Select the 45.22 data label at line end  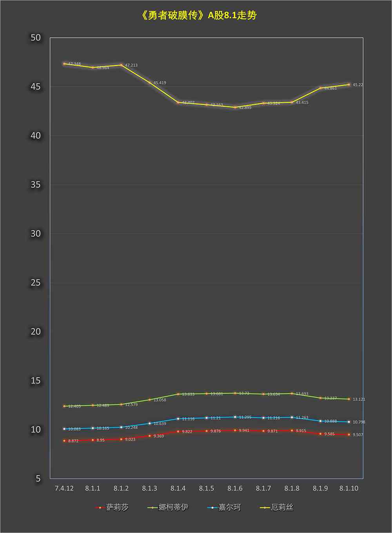tap(358, 85)
